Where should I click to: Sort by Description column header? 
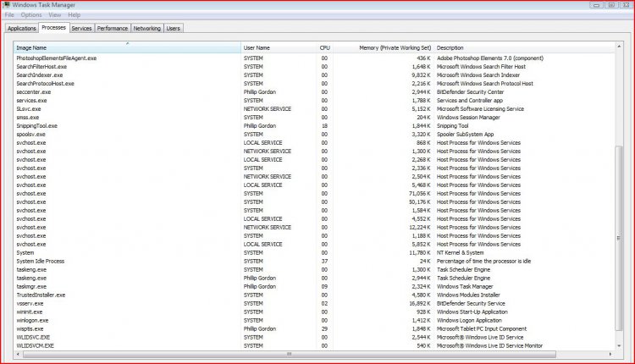coord(524,47)
